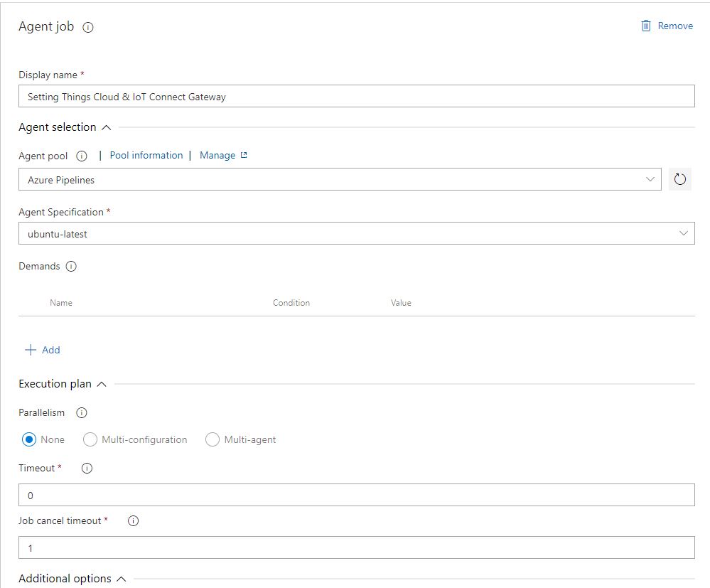Click the Demands info icon
The image size is (710, 588).
[71, 267]
